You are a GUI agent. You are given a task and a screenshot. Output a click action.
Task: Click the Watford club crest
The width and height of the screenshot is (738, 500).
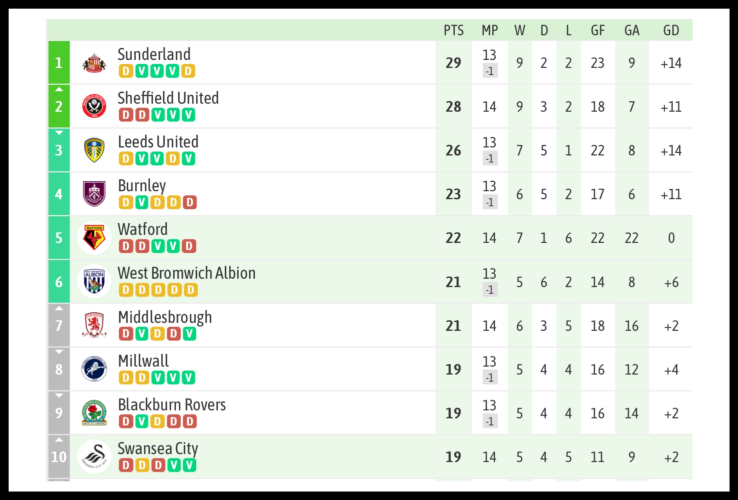point(94,238)
